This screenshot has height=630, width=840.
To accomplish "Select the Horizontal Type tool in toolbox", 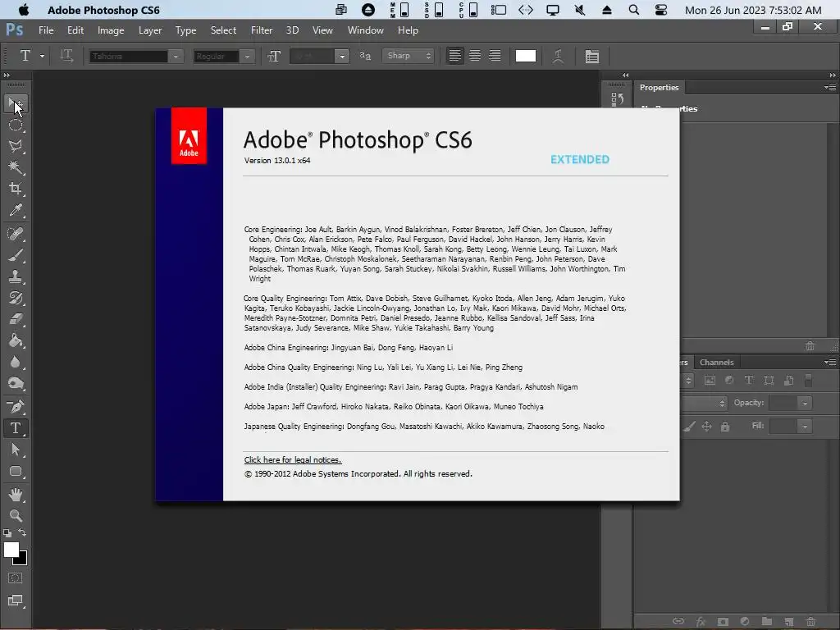I will pos(16,428).
